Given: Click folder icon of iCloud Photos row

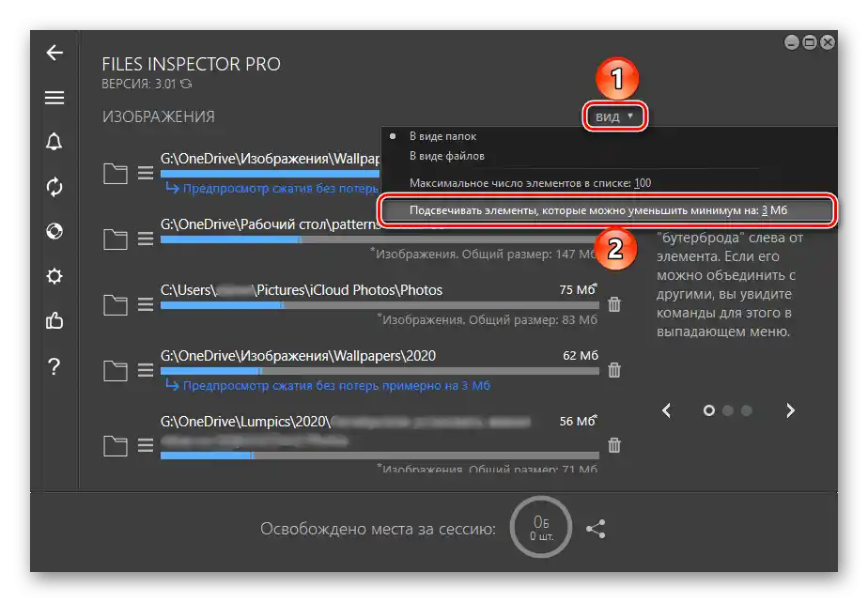Looking at the screenshot, I should pos(116,304).
